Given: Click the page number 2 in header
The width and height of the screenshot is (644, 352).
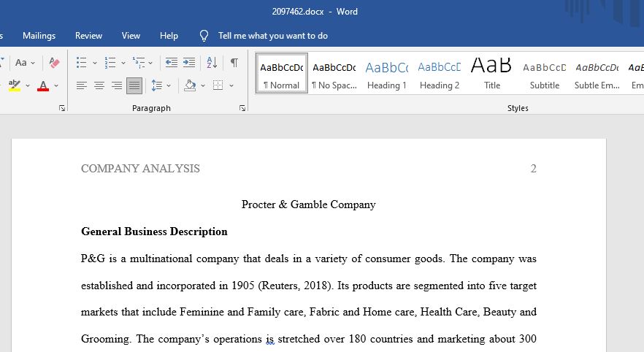Looking at the screenshot, I should pyautogui.click(x=533, y=169).
